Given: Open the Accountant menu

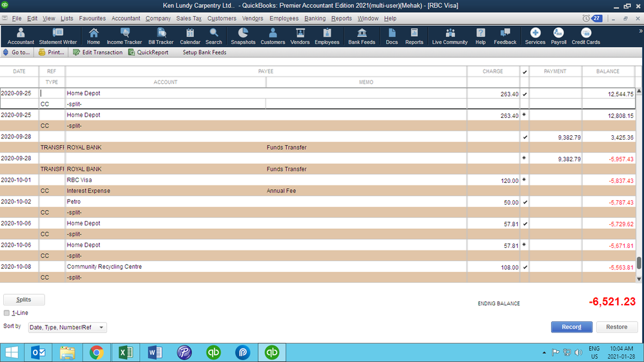Looking at the screenshot, I should click(x=126, y=19).
